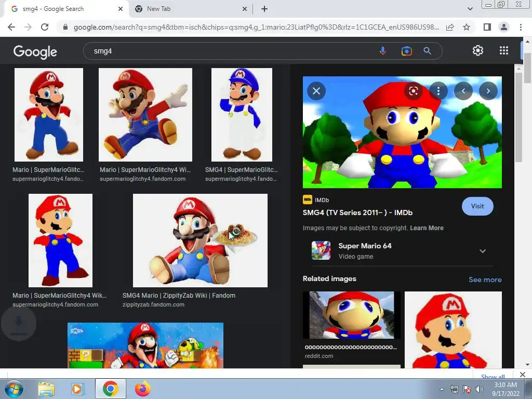
Task: Click the zippityzab.fandom.com source text
Action: [x=153, y=304]
